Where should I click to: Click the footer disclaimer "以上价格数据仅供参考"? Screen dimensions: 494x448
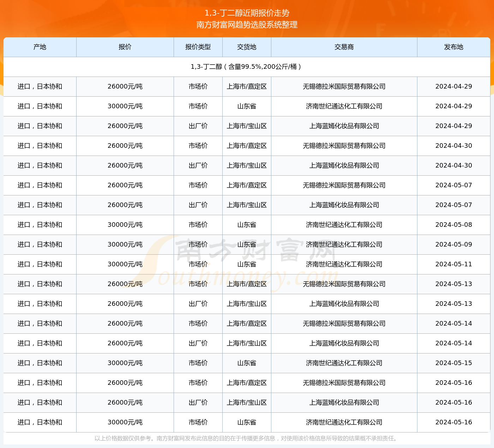pos(122,438)
